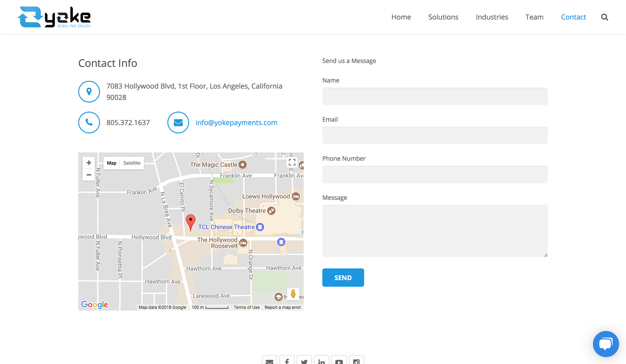Zoom in on the map
Screen dimensions: 626x364
(x=89, y=163)
